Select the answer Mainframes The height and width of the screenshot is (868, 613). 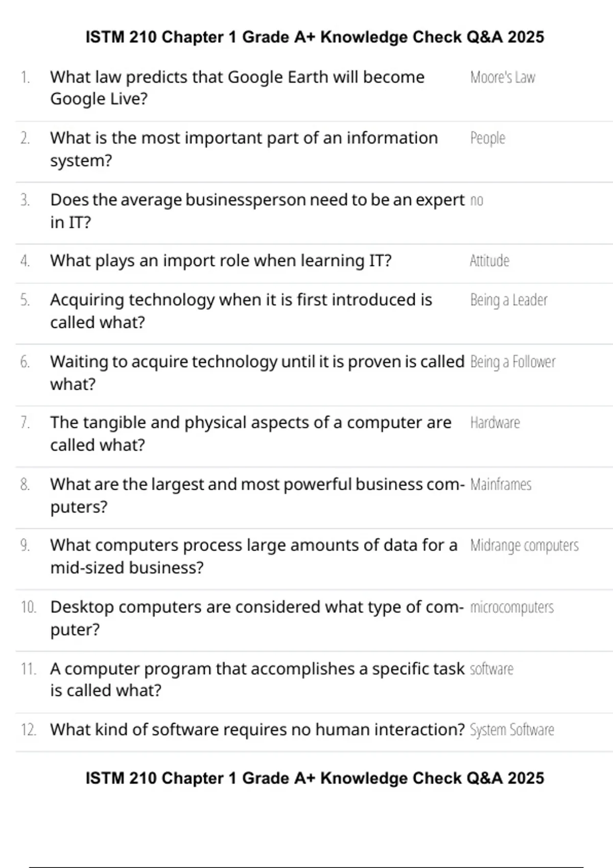click(x=501, y=485)
